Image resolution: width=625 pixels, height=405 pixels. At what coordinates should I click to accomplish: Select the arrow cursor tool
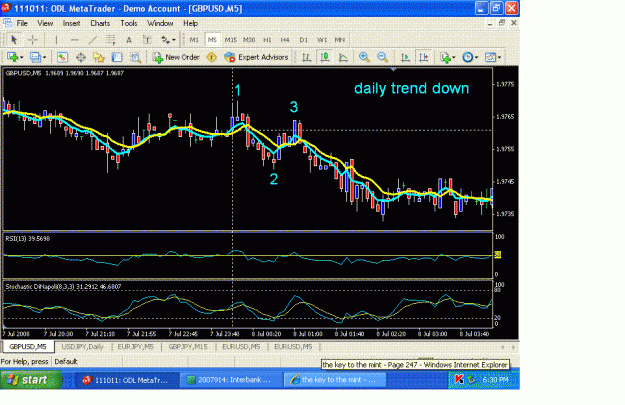[14, 39]
